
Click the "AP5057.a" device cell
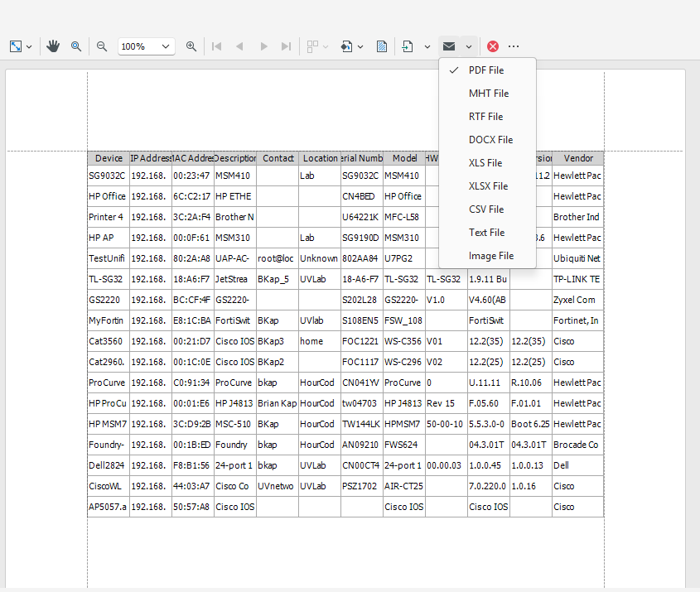(x=109, y=508)
